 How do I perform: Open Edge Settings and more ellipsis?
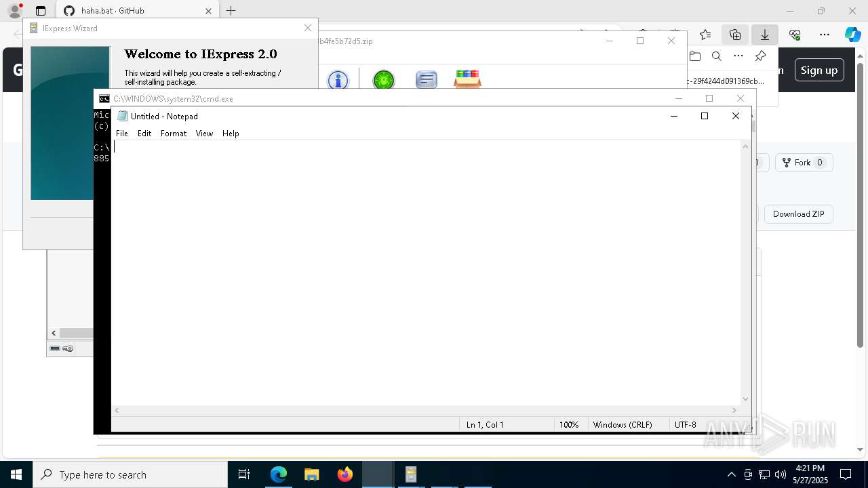click(x=825, y=35)
